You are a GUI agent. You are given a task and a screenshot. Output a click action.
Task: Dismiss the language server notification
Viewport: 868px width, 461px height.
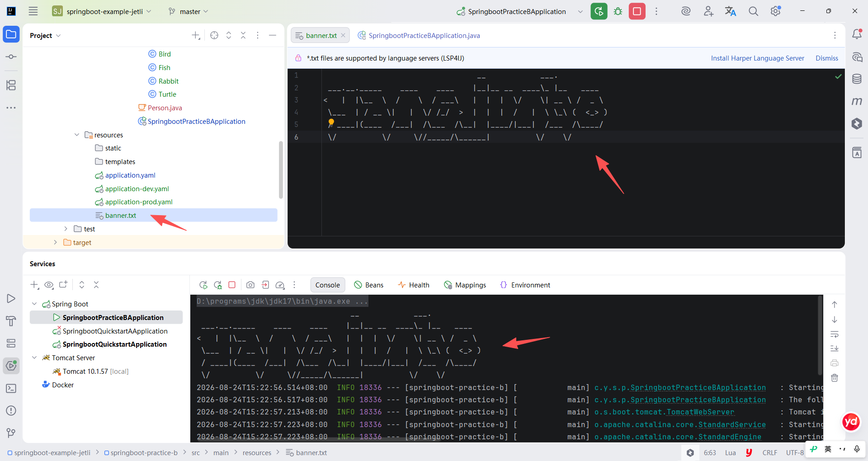[x=827, y=58]
